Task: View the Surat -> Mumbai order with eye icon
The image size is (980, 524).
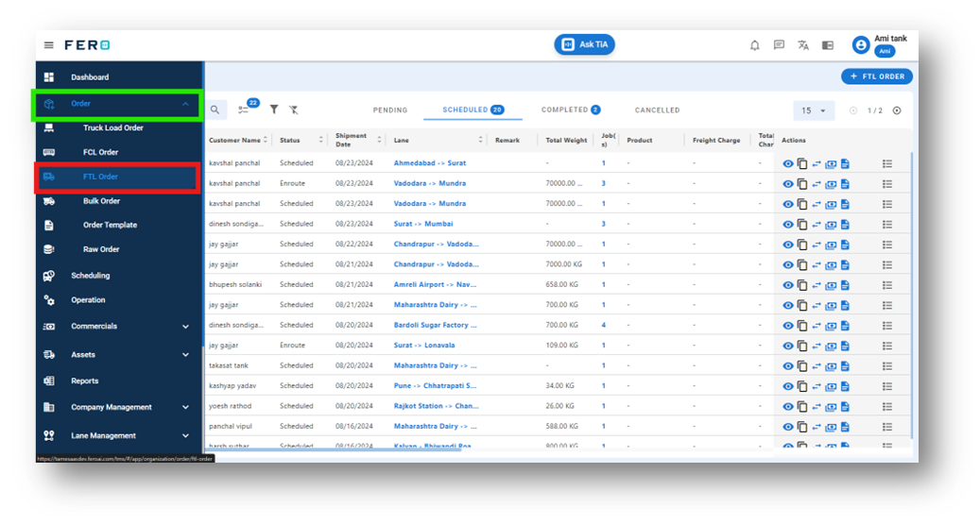Action: coord(788,224)
